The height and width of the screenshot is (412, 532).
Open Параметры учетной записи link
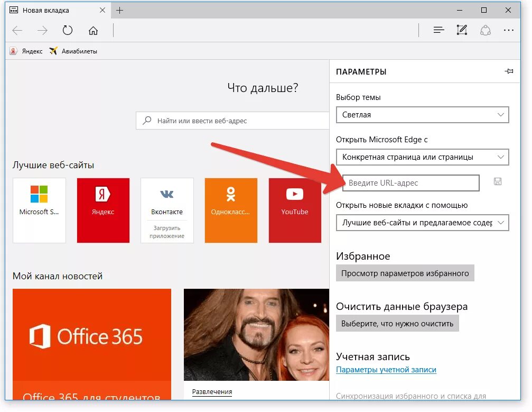click(386, 370)
